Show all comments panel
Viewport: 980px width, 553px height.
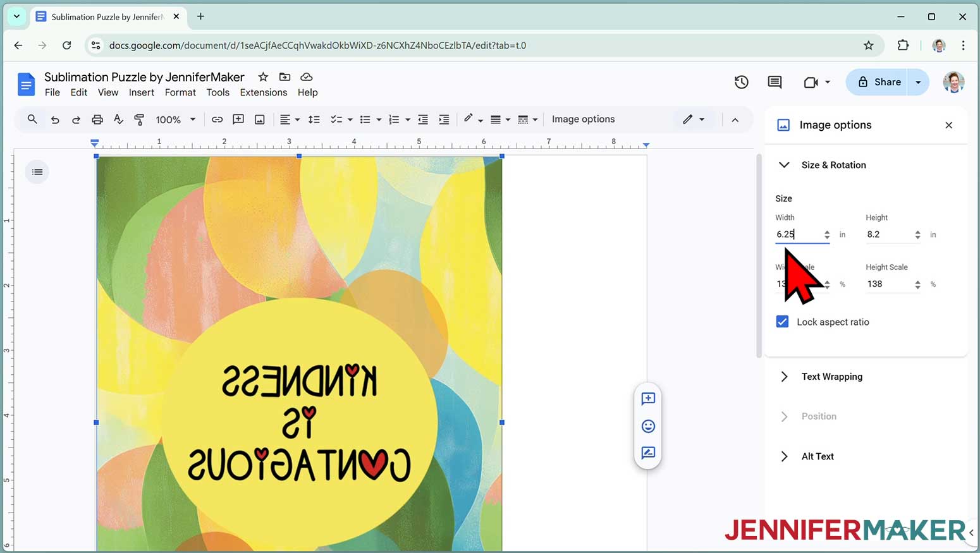coord(775,82)
